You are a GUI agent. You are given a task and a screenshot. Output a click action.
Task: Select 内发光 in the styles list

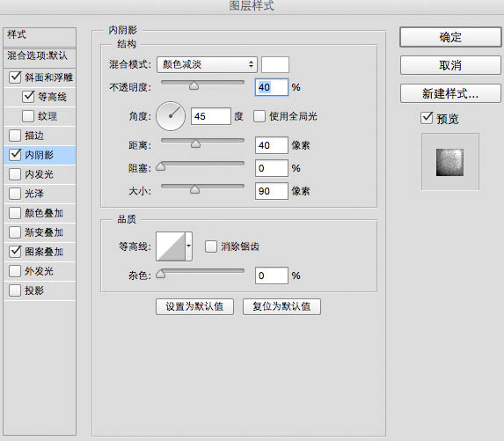[40, 174]
